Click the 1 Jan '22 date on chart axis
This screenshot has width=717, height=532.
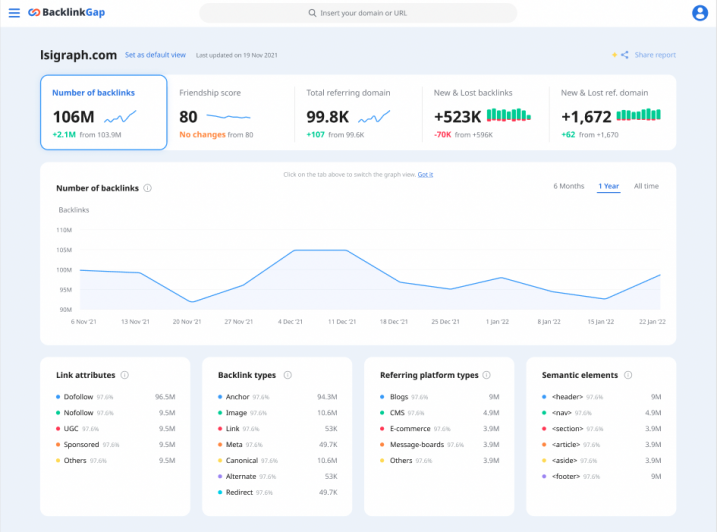click(497, 322)
